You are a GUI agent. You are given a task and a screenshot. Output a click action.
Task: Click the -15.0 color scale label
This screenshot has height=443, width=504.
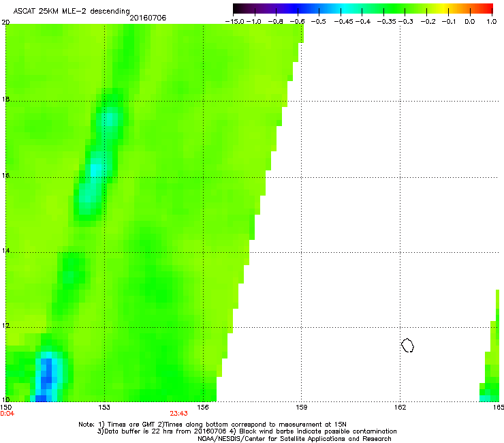235,22
